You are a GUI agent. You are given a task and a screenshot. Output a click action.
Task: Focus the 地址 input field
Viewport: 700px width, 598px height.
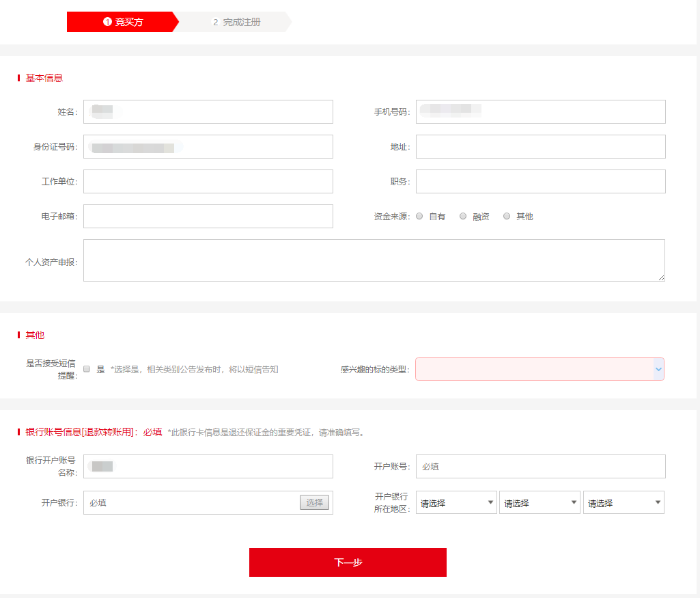pyautogui.click(x=540, y=146)
